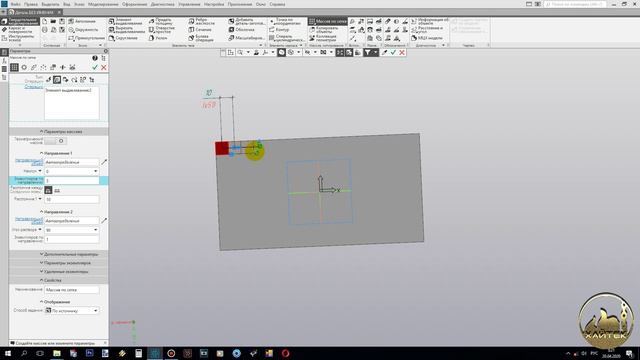Choose the Уклон tool
640x360 pixels.
tap(158, 38)
